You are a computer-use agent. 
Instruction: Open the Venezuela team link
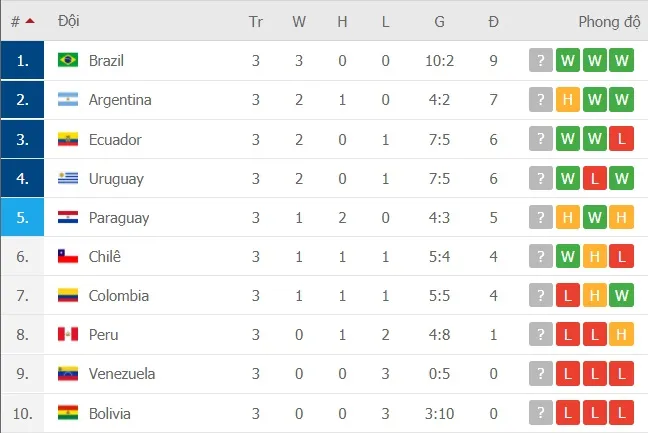122,374
